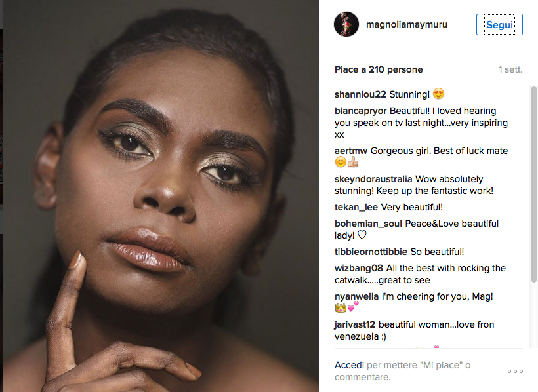Open biancapryor commenter profile
The image size is (538, 392).
[x=360, y=111]
